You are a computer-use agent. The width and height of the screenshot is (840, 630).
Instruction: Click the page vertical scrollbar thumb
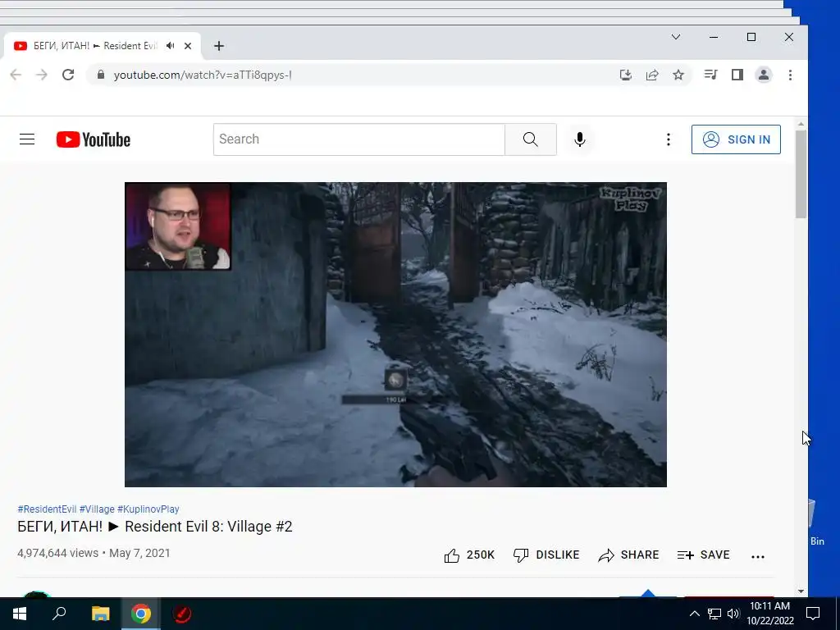pos(801,174)
